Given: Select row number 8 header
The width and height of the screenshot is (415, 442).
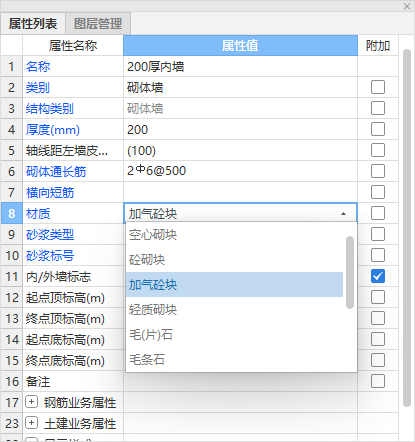Looking at the screenshot, I should [12, 213].
